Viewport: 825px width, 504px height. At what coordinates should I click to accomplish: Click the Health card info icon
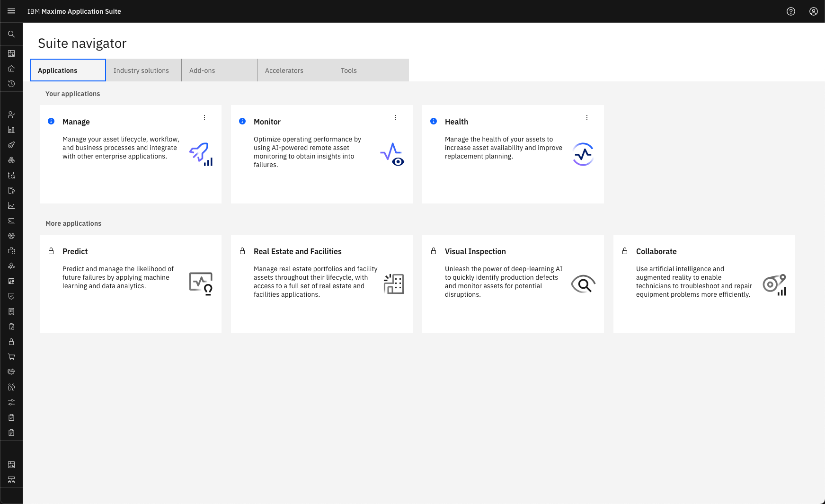click(x=434, y=121)
